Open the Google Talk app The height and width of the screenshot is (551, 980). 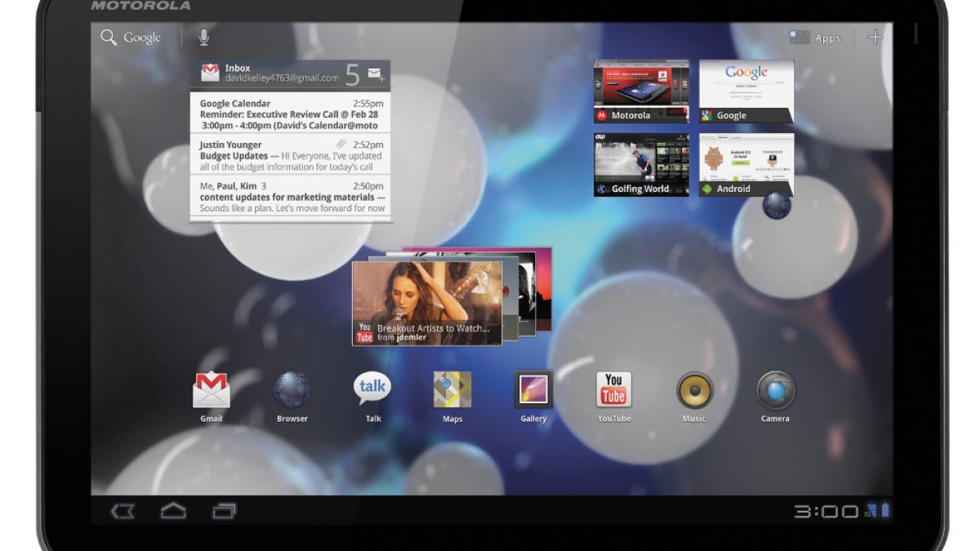coord(372,390)
